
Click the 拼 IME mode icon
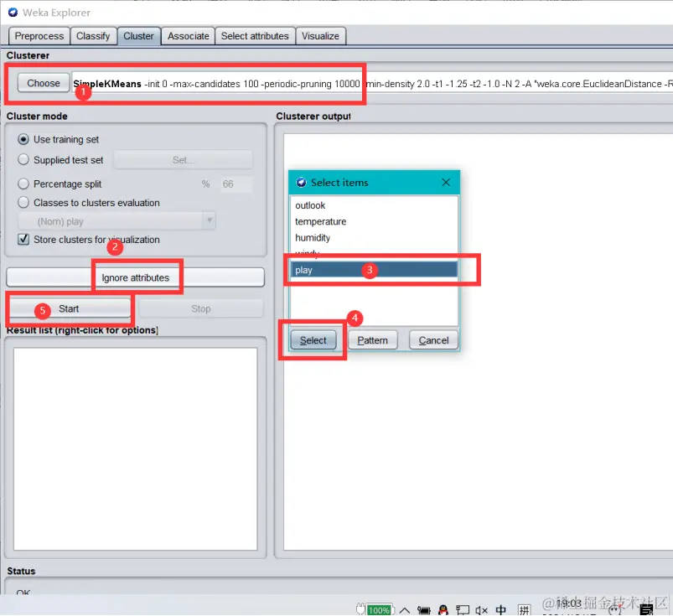pos(524,609)
